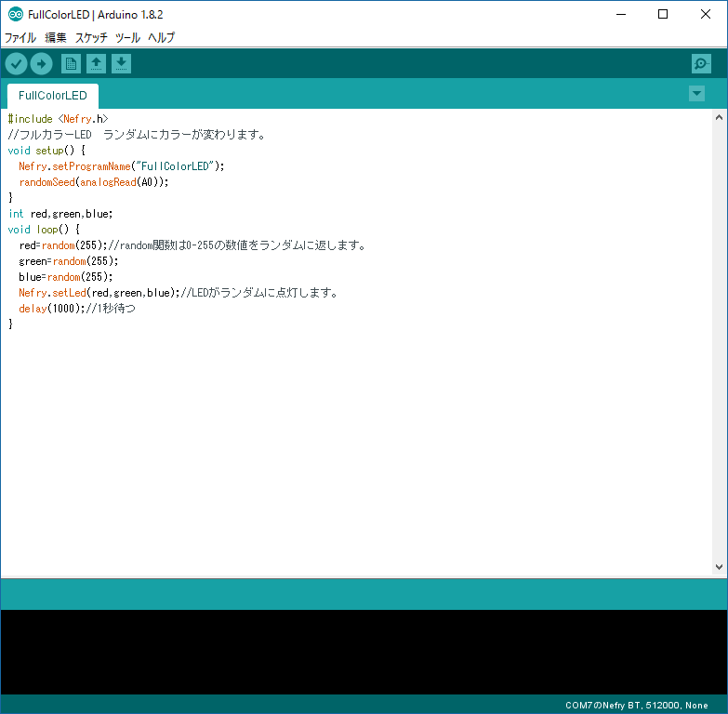Open the ファイル menu
Screen dimensions: 728x714
pyautogui.click(x=20, y=37)
